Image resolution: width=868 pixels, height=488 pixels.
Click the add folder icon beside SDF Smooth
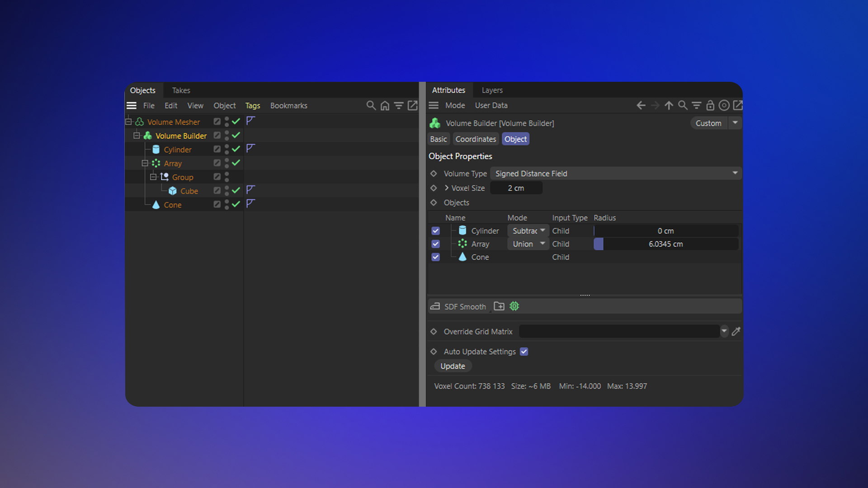[x=499, y=306]
